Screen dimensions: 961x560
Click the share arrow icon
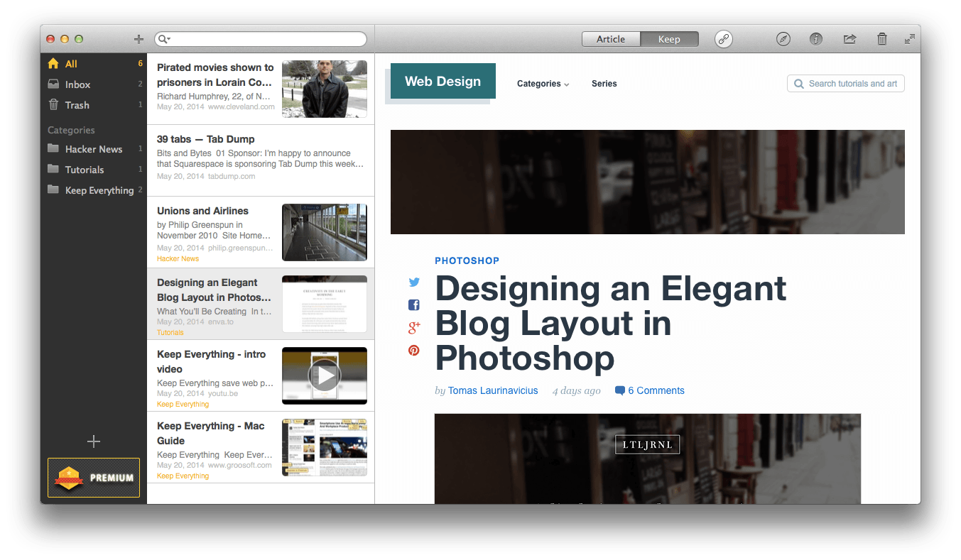click(849, 39)
